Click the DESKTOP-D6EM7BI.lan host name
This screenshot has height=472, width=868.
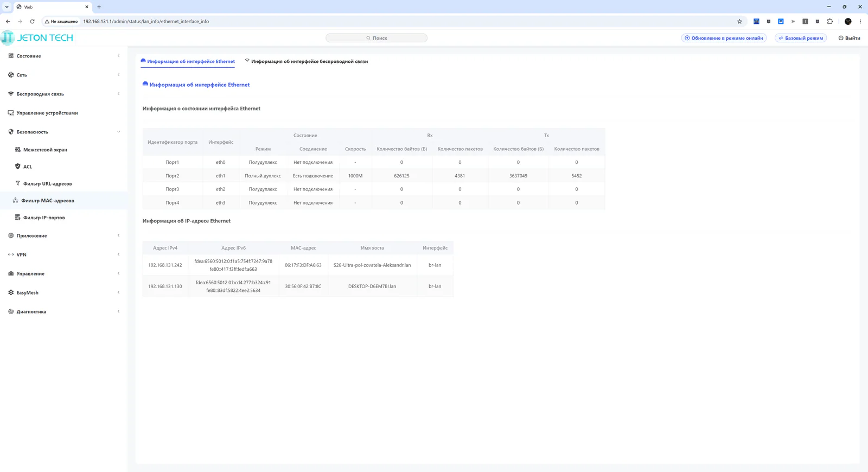(372, 286)
